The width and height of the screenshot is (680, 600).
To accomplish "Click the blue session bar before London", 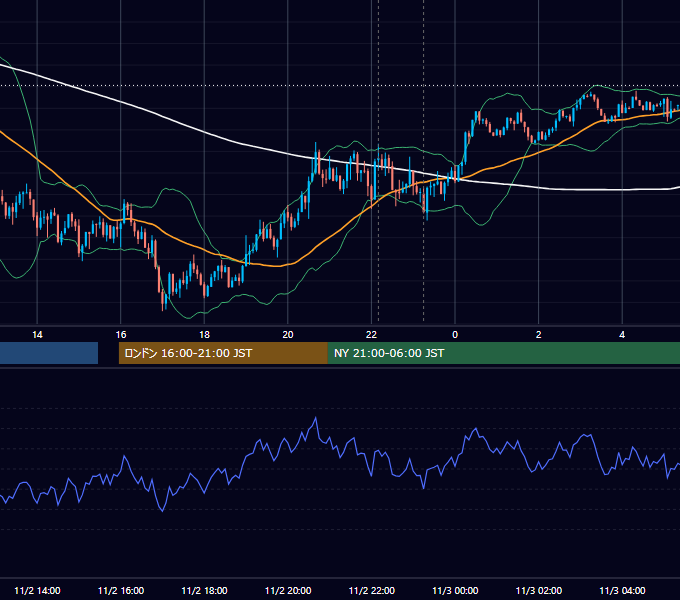I will (49, 353).
